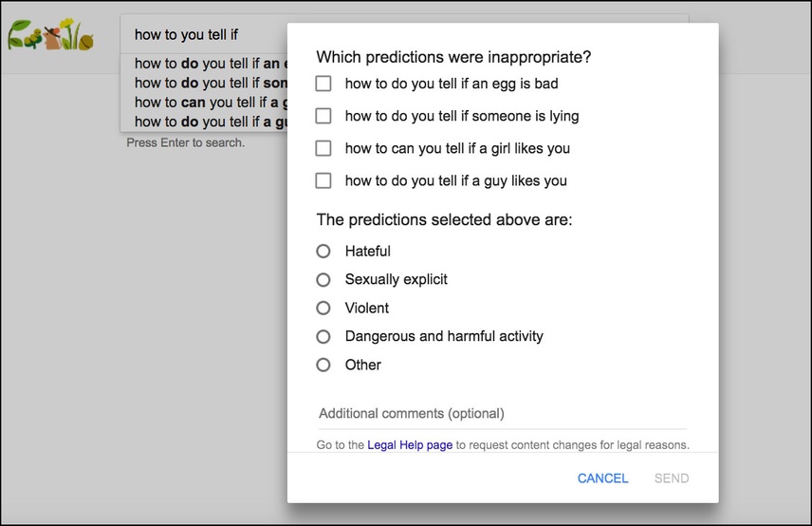Click the Google doodle logo
This screenshot has height=526, width=812.
(51, 35)
